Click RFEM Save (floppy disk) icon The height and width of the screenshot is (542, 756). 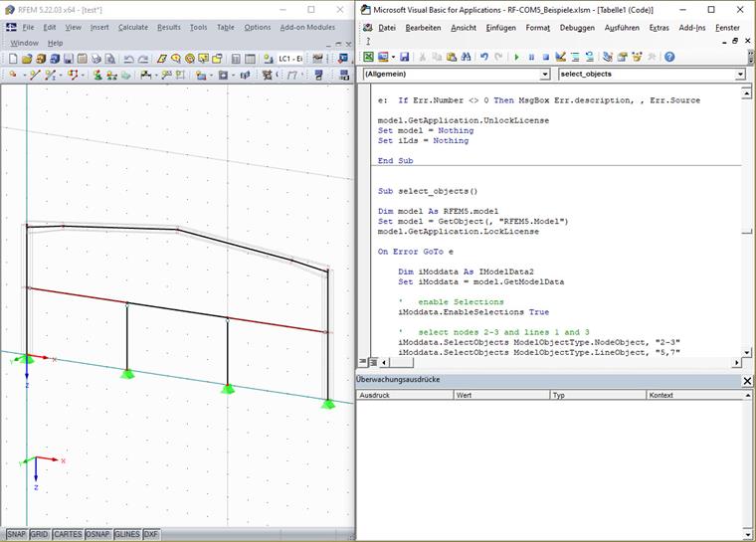[69, 59]
